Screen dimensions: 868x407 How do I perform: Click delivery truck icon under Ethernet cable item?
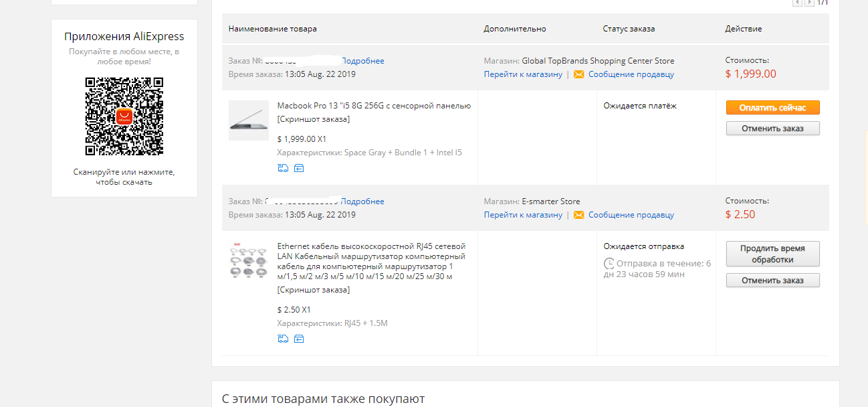point(283,339)
